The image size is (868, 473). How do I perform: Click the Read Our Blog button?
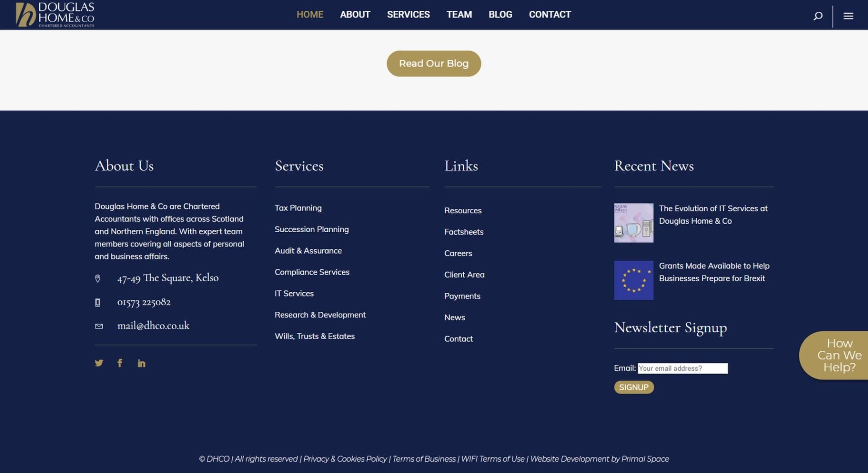434,63
